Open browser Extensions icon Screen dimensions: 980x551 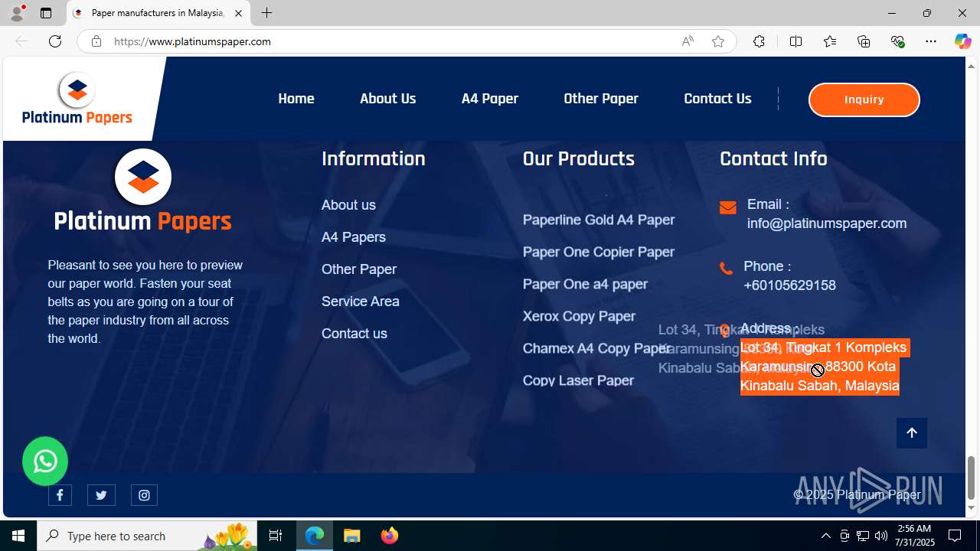759,41
